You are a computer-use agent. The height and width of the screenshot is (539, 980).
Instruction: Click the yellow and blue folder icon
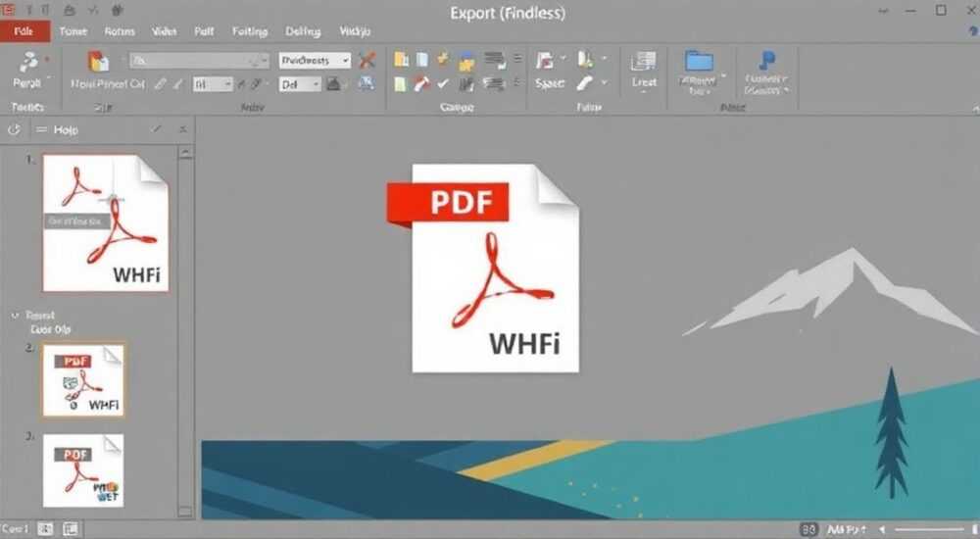(466, 62)
